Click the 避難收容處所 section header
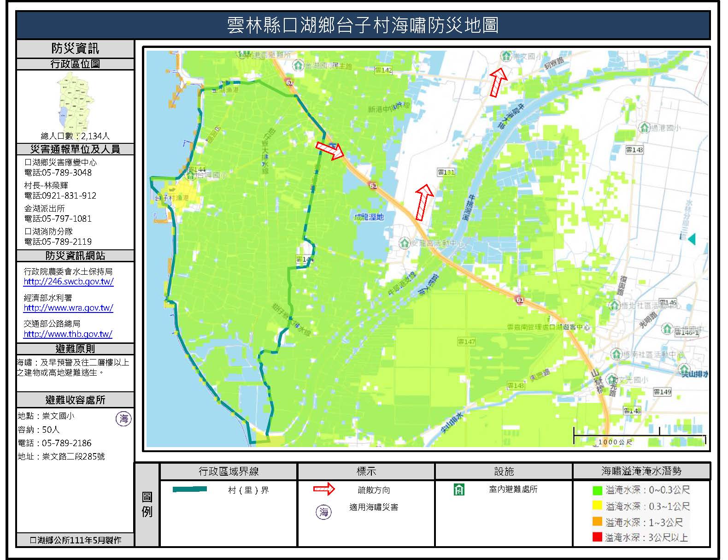Image resolution: width=728 pixels, height=560 pixels. 75,400
